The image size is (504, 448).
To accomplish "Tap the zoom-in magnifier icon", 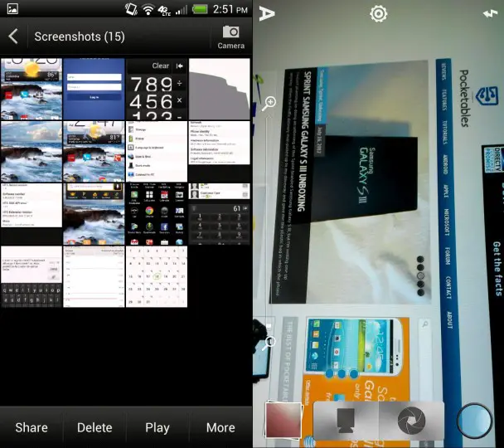I will (x=269, y=103).
